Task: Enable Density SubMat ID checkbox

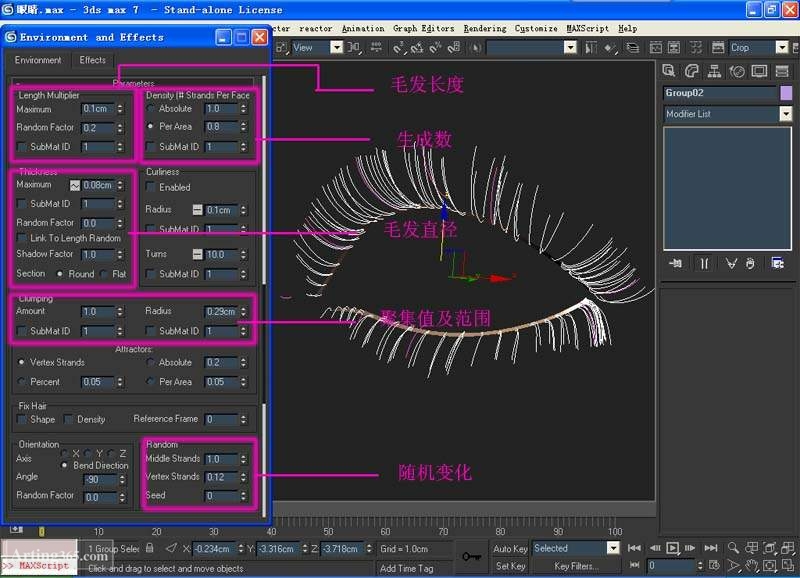Action: [151, 147]
